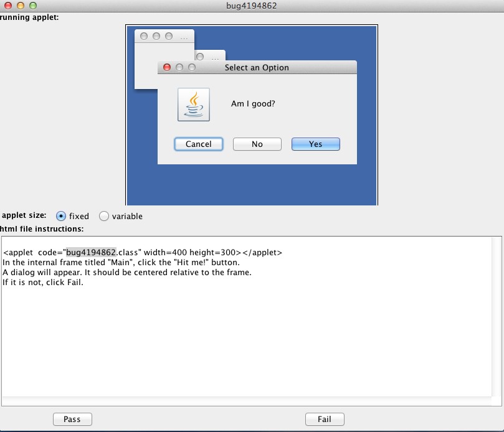
Task: Click the gray minimize button of the Select an Option dialog
Action: pyautogui.click(x=179, y=67)
